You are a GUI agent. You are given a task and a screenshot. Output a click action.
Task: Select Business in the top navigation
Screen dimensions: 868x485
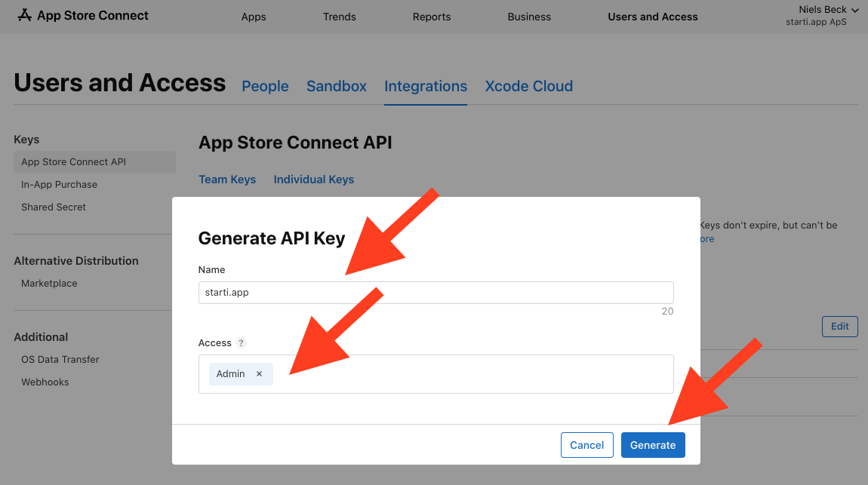529,17
